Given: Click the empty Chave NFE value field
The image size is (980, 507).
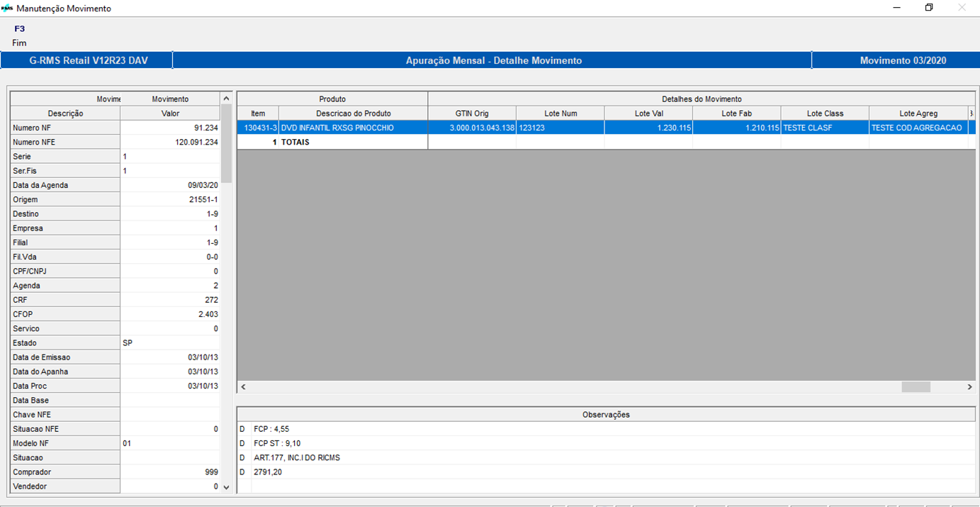Looking at the screenshot, I should [170, 414].
